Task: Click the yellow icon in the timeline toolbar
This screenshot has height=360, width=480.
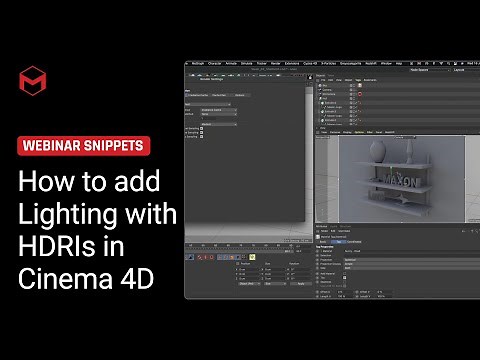Action: (252, 257)
